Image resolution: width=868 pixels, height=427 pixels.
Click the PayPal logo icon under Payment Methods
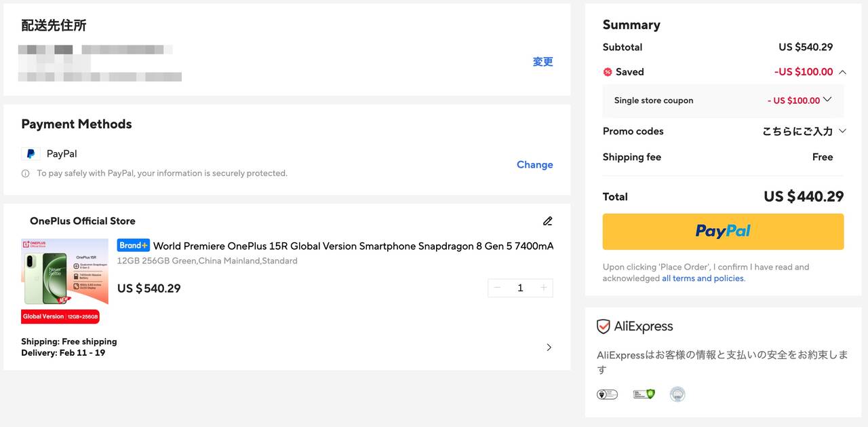coord(31,154)
